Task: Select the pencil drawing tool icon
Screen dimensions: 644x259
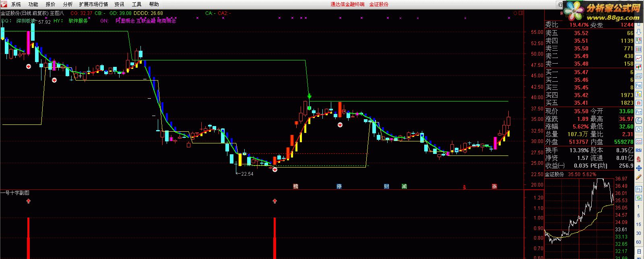Action: point(638,177)
